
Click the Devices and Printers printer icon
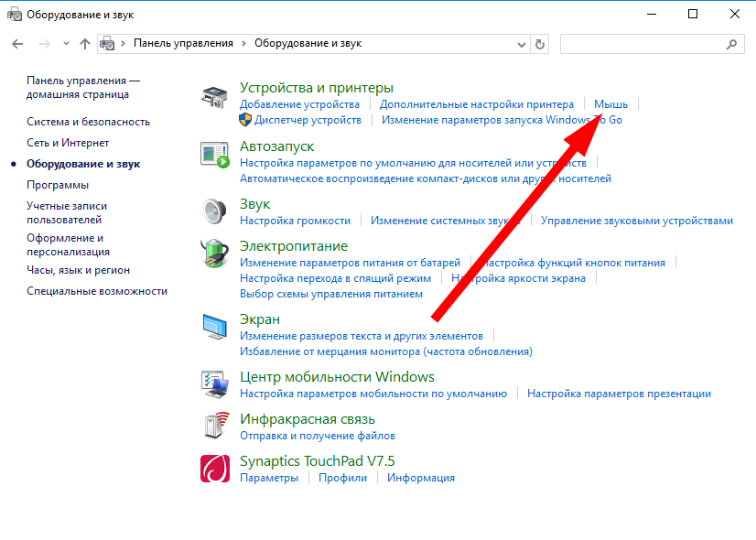(x=214, y=98)
